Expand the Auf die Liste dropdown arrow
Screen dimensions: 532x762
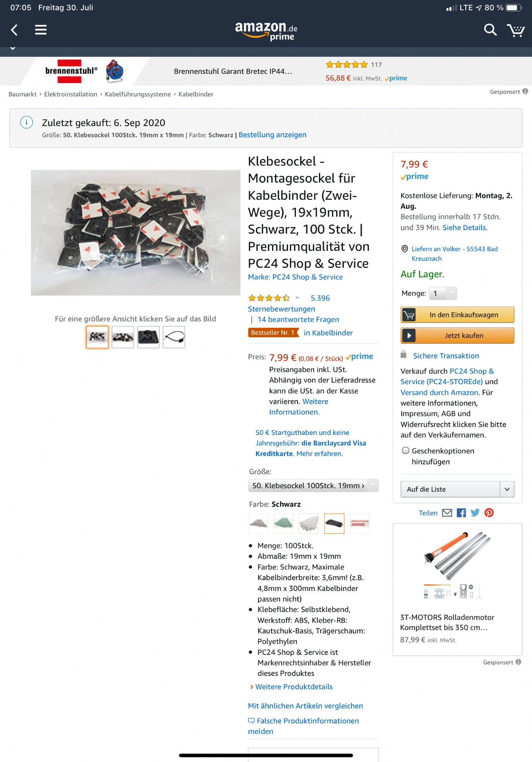pyautogui.click(x=507, y=489)
